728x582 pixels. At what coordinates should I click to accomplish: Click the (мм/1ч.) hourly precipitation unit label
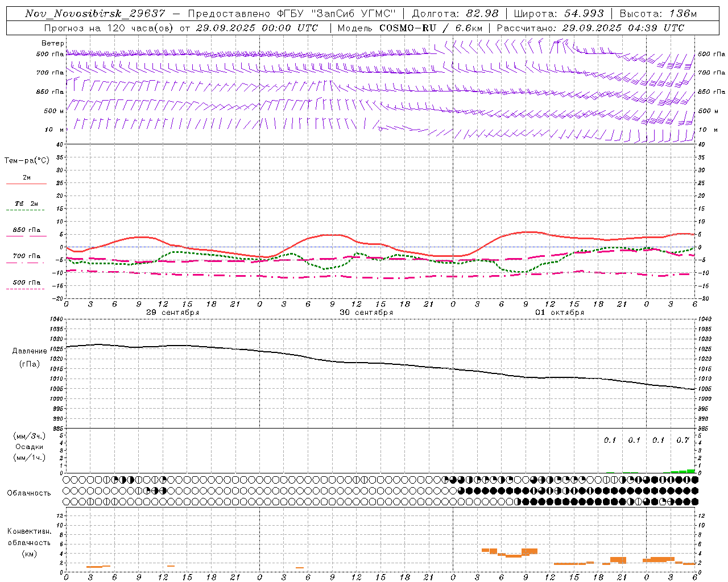[30, 458]
